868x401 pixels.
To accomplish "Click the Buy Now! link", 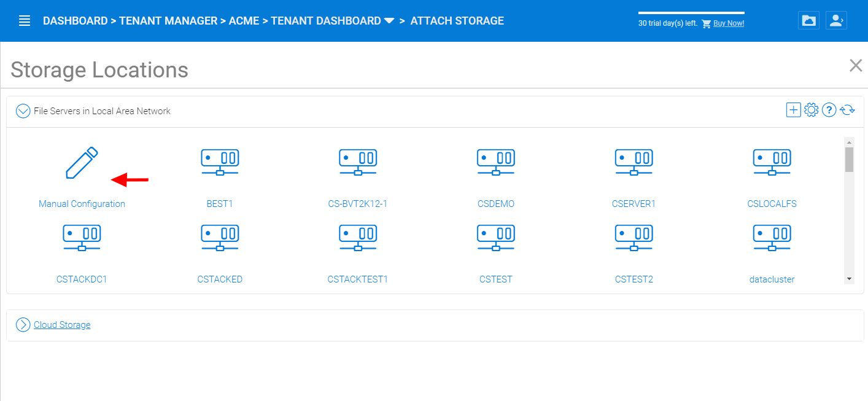I will point(729,23).
